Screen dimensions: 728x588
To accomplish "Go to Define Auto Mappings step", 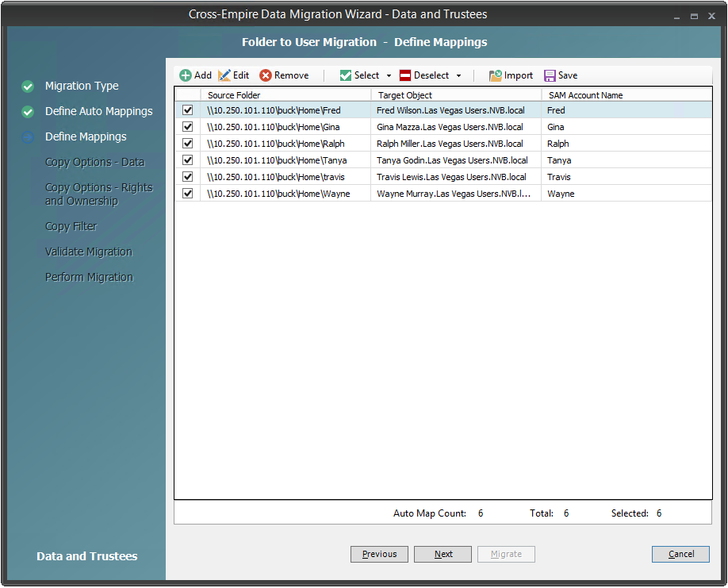I will [98, 112].
